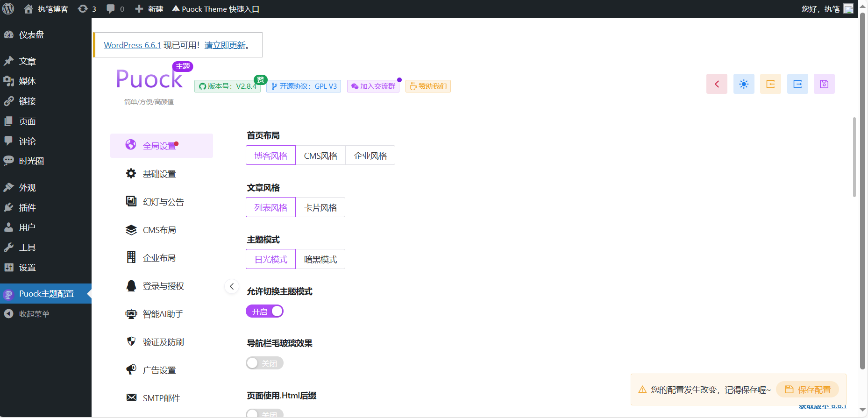Open the 链接 links menu
Image resolution: width=868 pixels, height=418 pixels.
pyautogui.click(x=46, y=101)
